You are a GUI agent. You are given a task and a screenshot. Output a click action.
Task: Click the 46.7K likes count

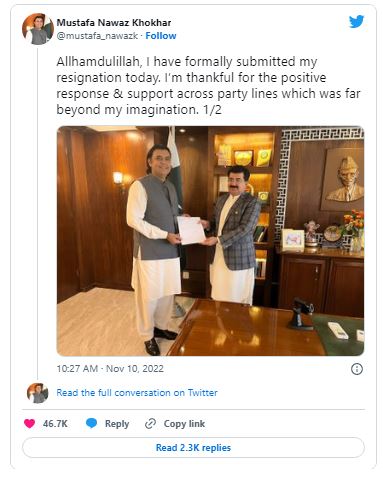(x=55, y=424)
